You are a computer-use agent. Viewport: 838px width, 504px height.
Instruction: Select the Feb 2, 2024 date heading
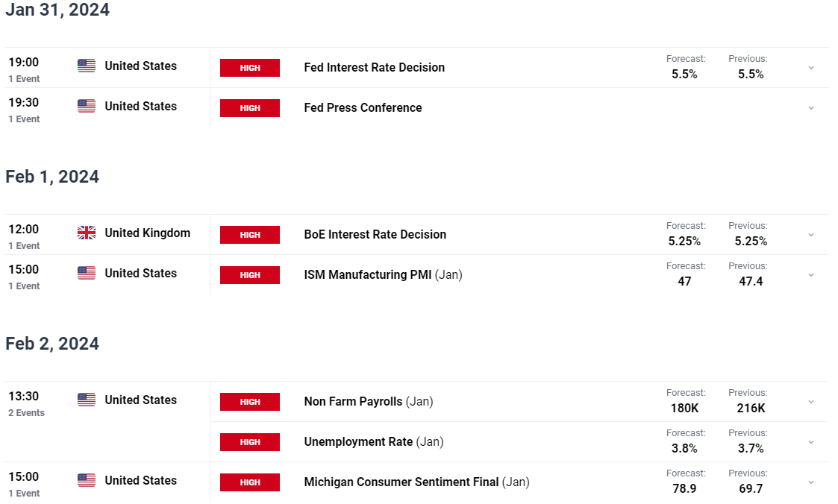52,344
